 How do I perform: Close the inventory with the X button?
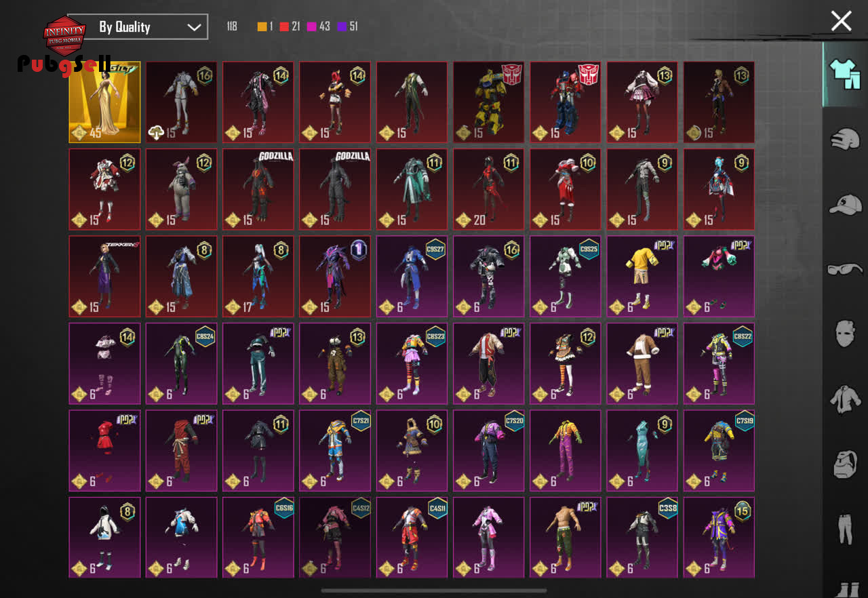pos(841,21)
